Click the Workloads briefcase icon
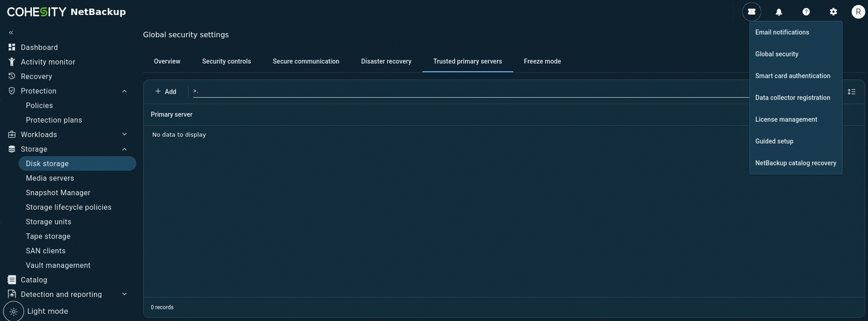Screen dimensions: 868x321 (12, 134)
